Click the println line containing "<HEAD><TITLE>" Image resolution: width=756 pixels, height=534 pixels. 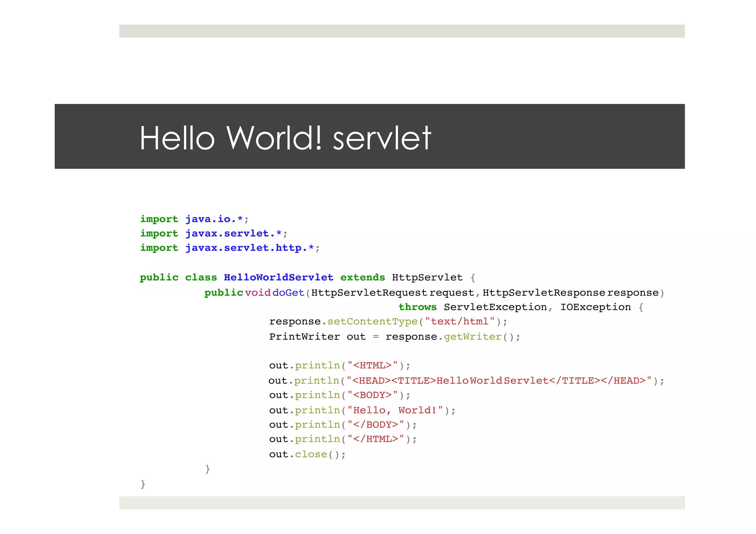pyautogui.click(x=466, y=380)
